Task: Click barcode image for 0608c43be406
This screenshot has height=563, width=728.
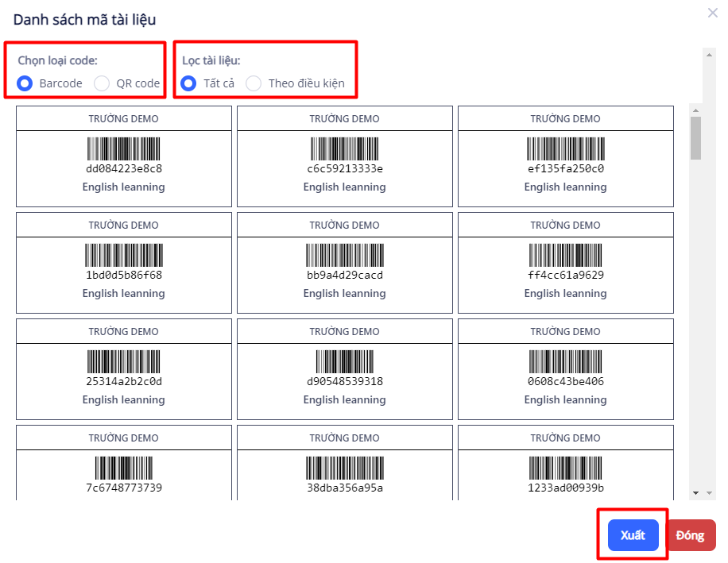Action: (565, 362)
